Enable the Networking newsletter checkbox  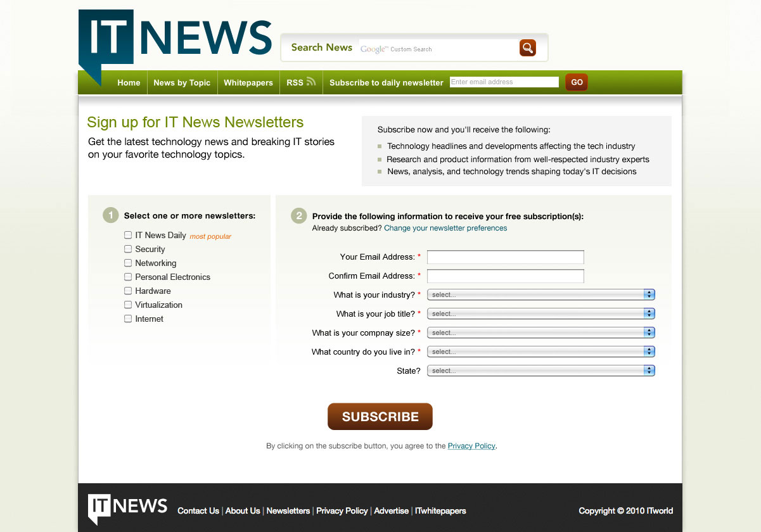click(128, 263)
